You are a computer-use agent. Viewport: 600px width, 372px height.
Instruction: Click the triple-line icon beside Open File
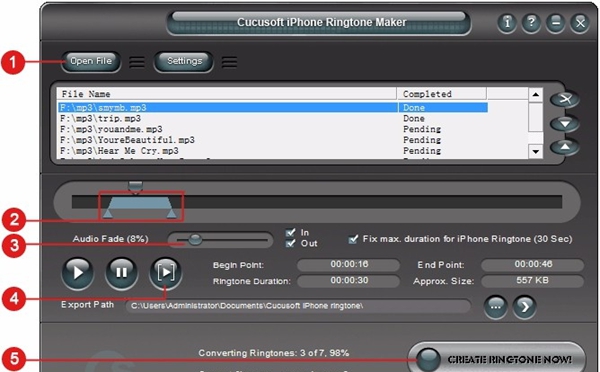tap(137, 62)
